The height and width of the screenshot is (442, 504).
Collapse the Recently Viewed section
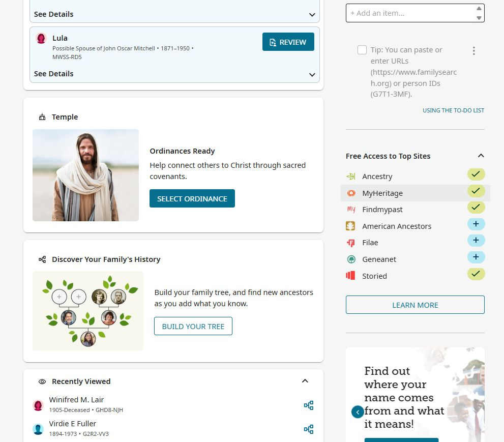coord(305,381)
